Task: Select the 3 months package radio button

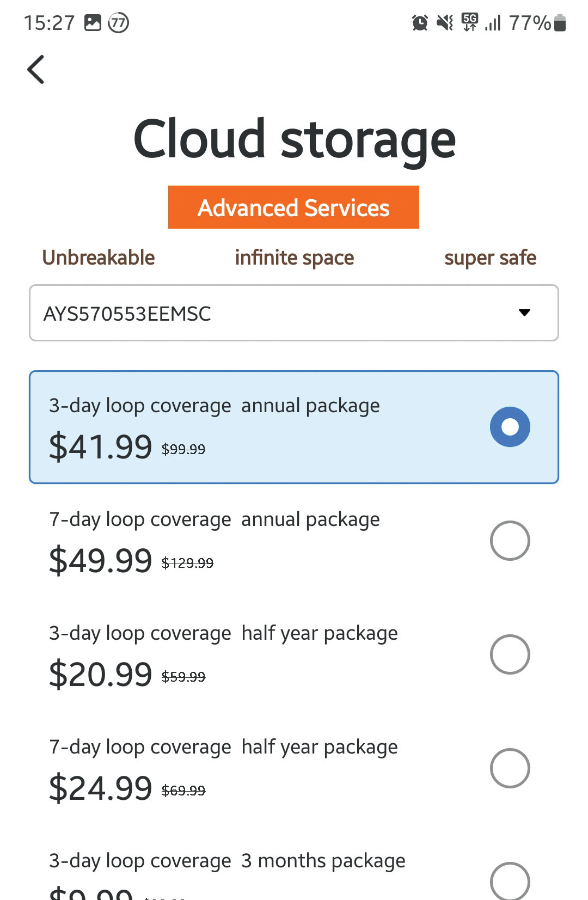Action: (510, 881)
